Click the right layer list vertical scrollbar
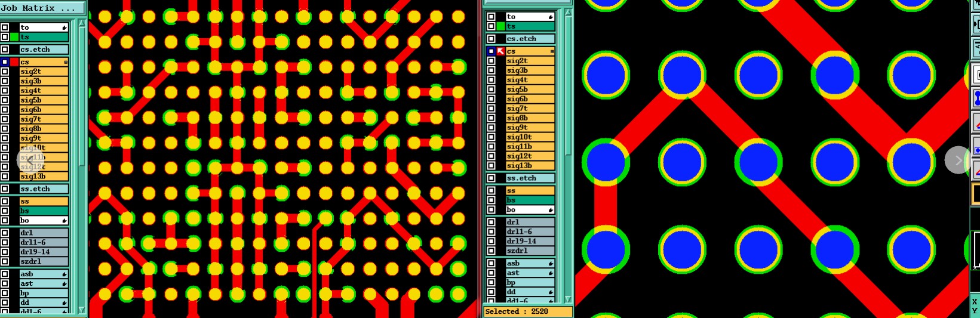 tap(568, 156)
